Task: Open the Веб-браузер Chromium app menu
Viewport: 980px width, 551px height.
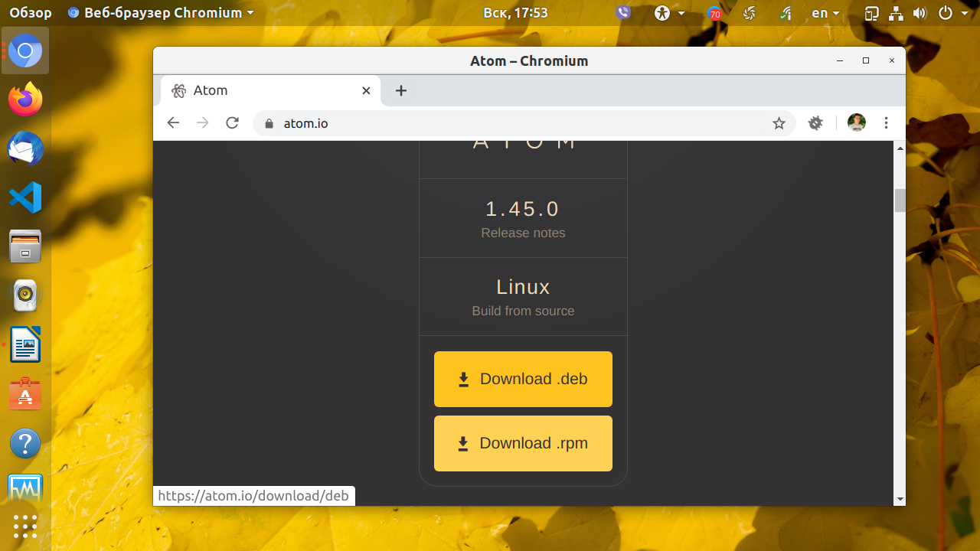Action: point(161,13)
